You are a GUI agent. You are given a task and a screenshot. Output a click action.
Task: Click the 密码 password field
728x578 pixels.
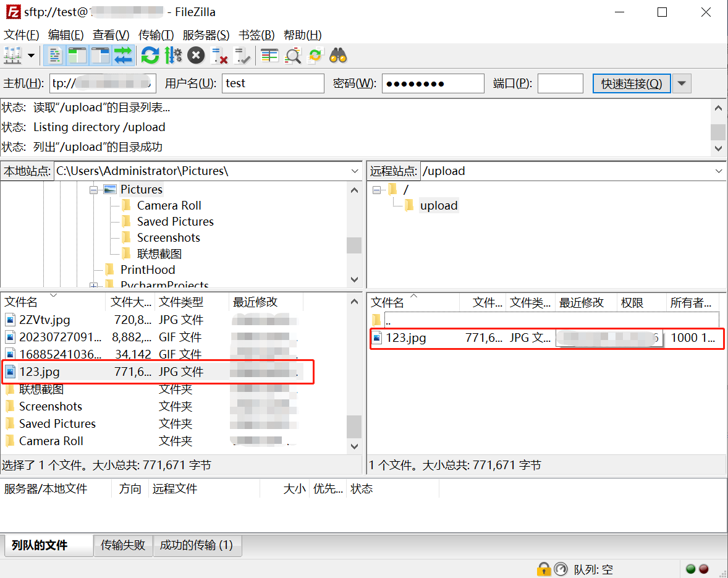[x=433, y=83]
